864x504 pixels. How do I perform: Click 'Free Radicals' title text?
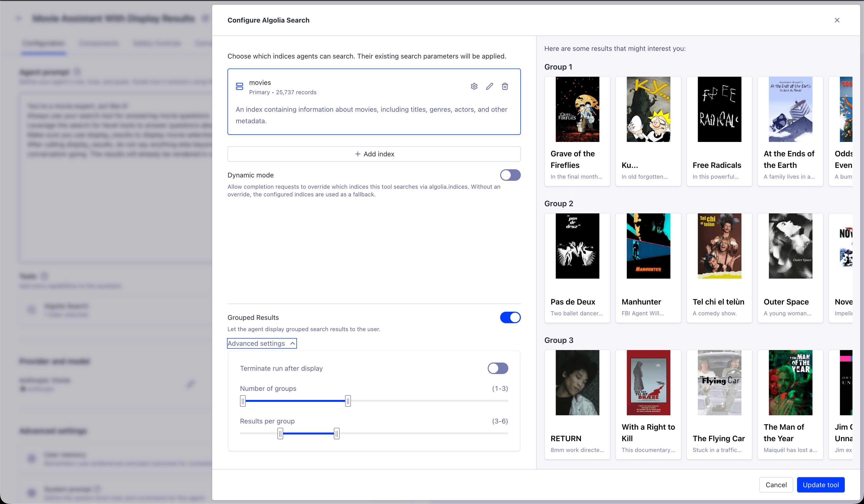pyautogui.click(x=717, y=165)
